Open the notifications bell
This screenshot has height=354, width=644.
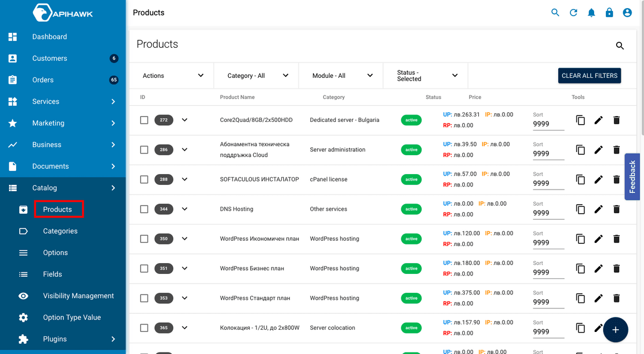click(x=591, y=12)
